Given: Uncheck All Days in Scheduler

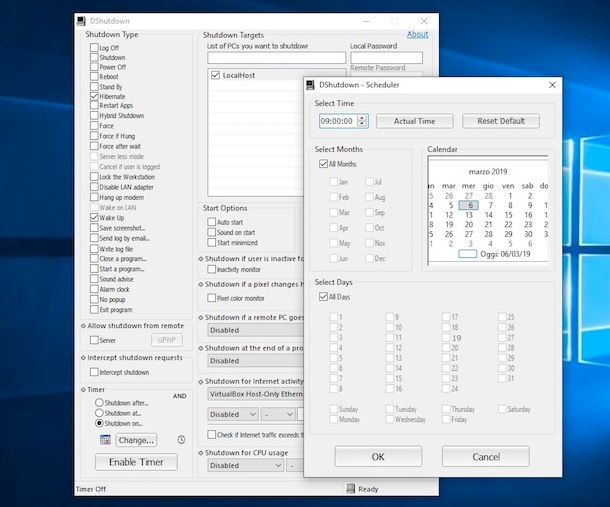Looking at the screenshot, I should pos(323,297).
